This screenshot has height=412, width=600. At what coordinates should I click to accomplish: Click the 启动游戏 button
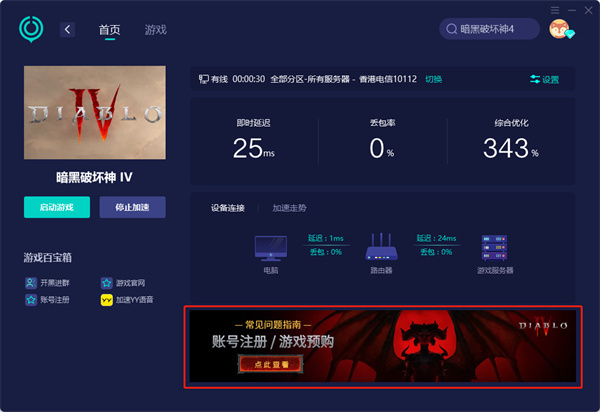(x=57, y=207)
